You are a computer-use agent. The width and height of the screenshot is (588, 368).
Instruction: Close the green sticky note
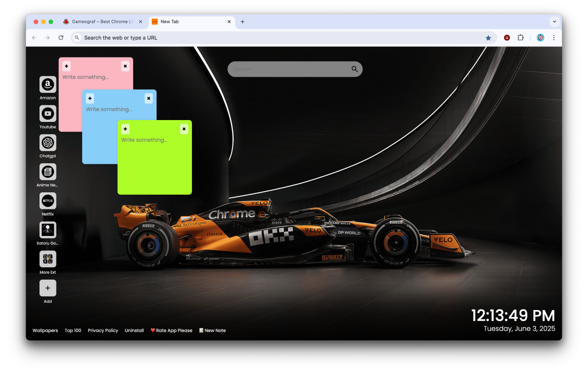[184, 129]
